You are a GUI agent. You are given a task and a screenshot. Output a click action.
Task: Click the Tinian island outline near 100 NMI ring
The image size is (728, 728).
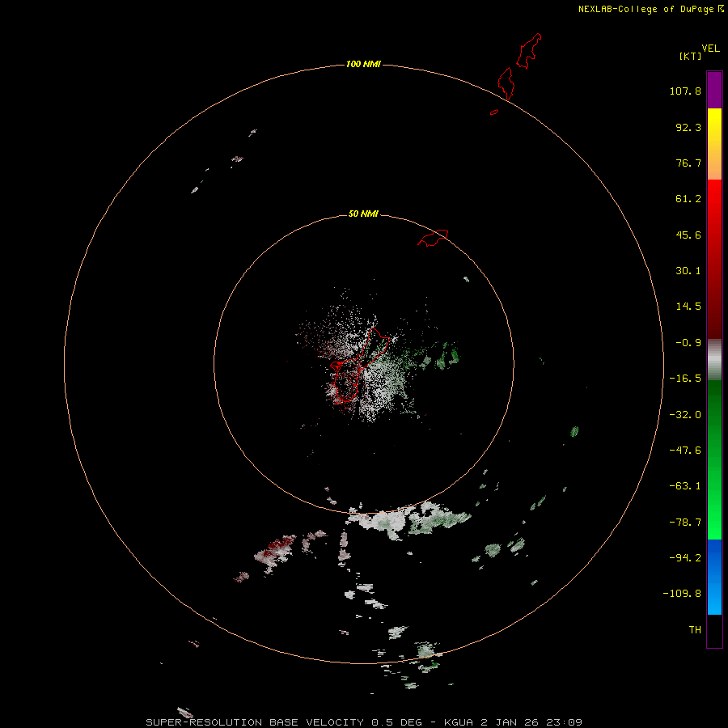tap(506, 83)
